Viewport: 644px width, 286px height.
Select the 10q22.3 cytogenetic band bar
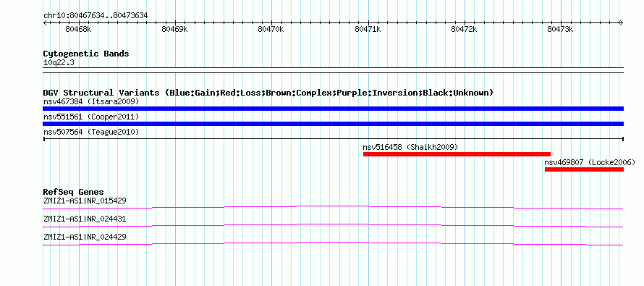333,70
